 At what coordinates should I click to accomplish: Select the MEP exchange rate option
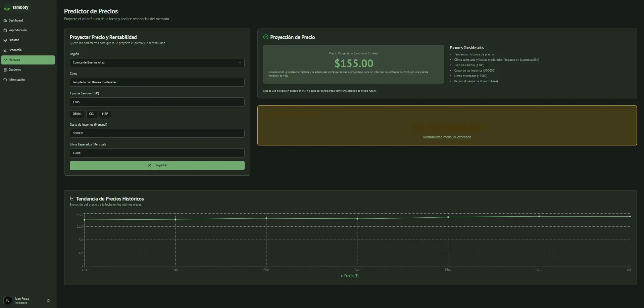[105, 114]
